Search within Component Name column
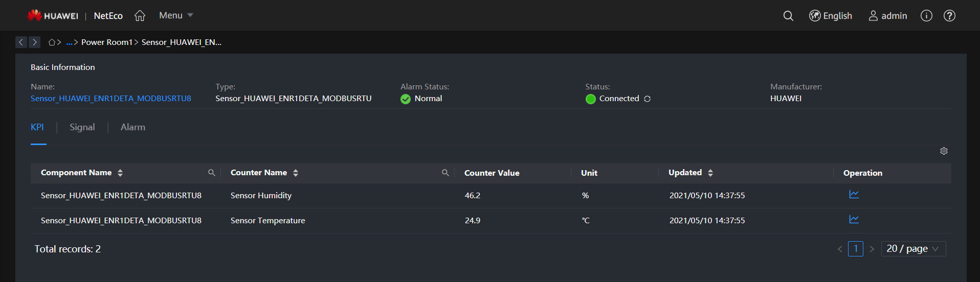This screenshot has width=980, height=282. click(211, 173)
